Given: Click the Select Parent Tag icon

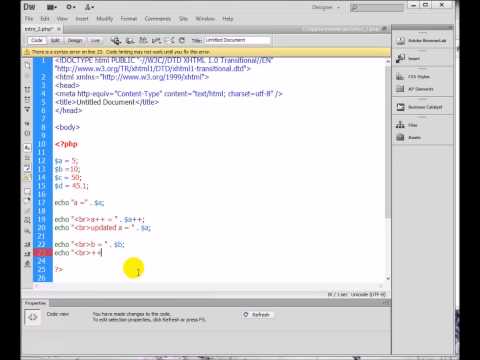Looking at the screenshot, I should pyautogui.click(x=28, y=123).
